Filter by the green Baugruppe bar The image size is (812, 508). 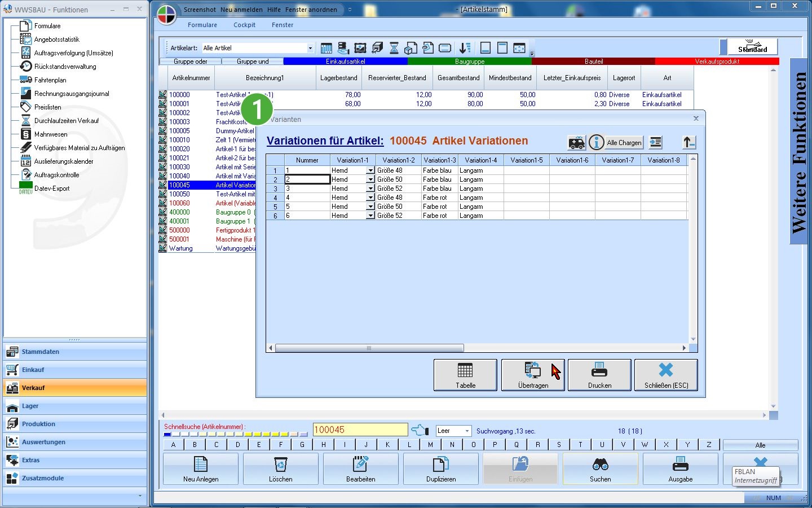pyautogui.click(x=470, y=62)
